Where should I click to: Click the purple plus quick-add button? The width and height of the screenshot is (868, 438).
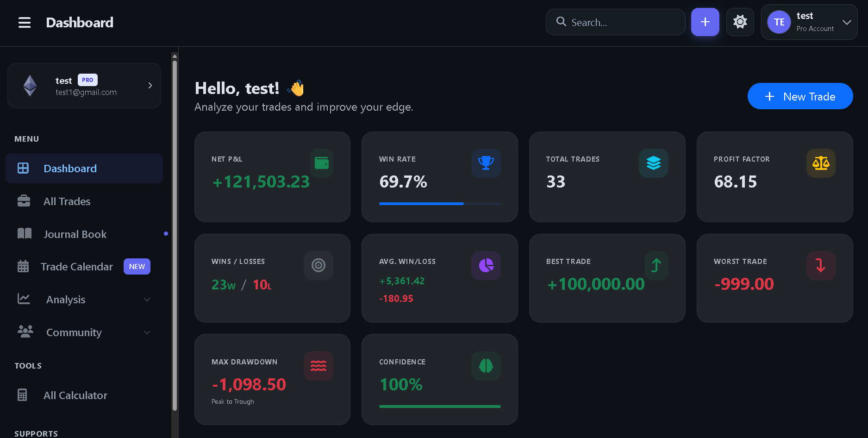pyautogui.click(x=705, y=22)
